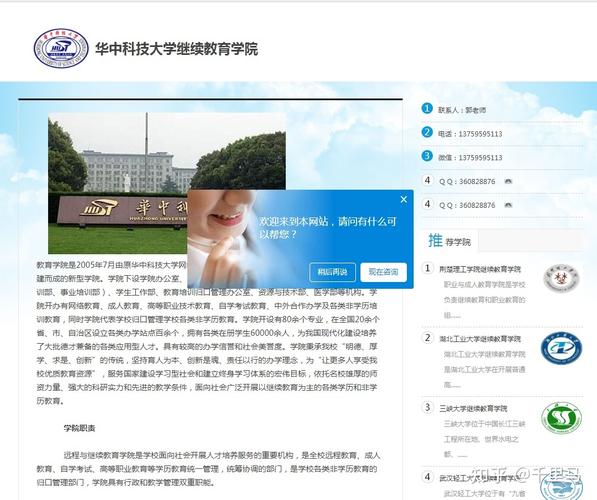Click the number 3 WeChat icon
The width and height of the screenshot is (597, 500).
(x=427, y=156)
